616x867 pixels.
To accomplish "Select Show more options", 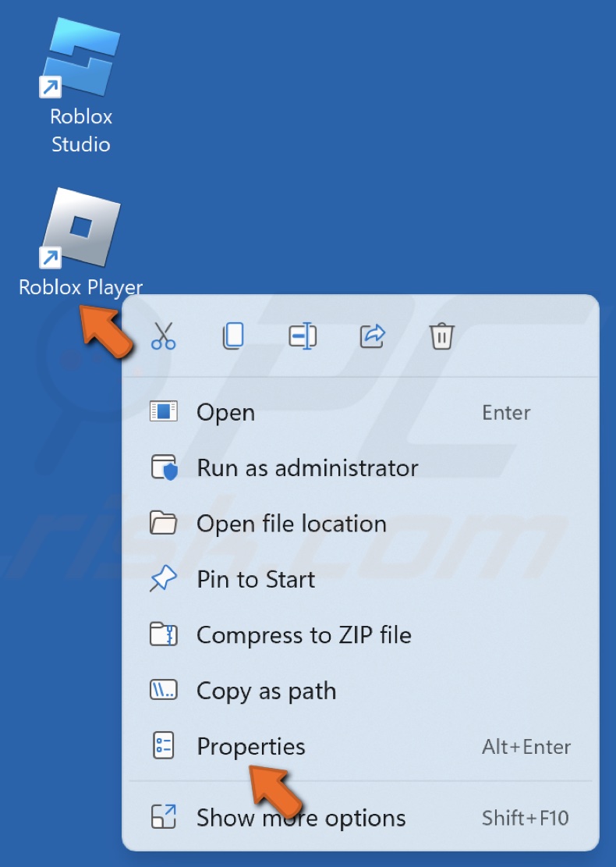I will 360,817.
